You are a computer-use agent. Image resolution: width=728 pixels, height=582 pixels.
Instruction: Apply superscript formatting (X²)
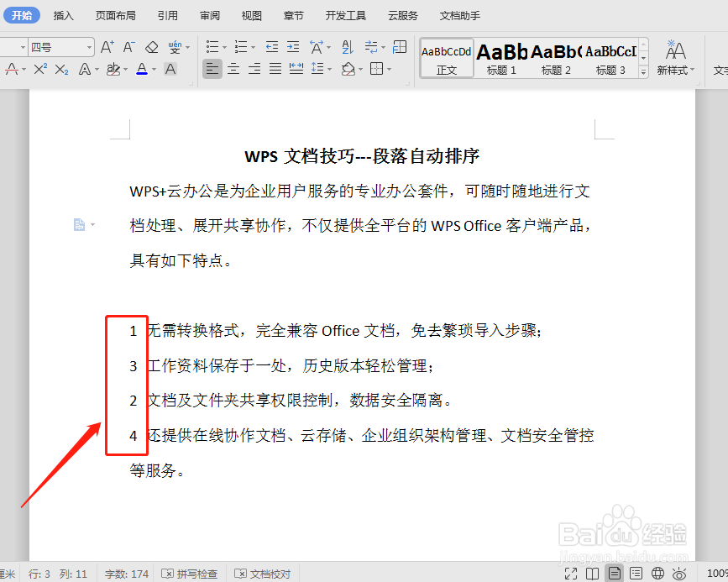pos(40,69)
